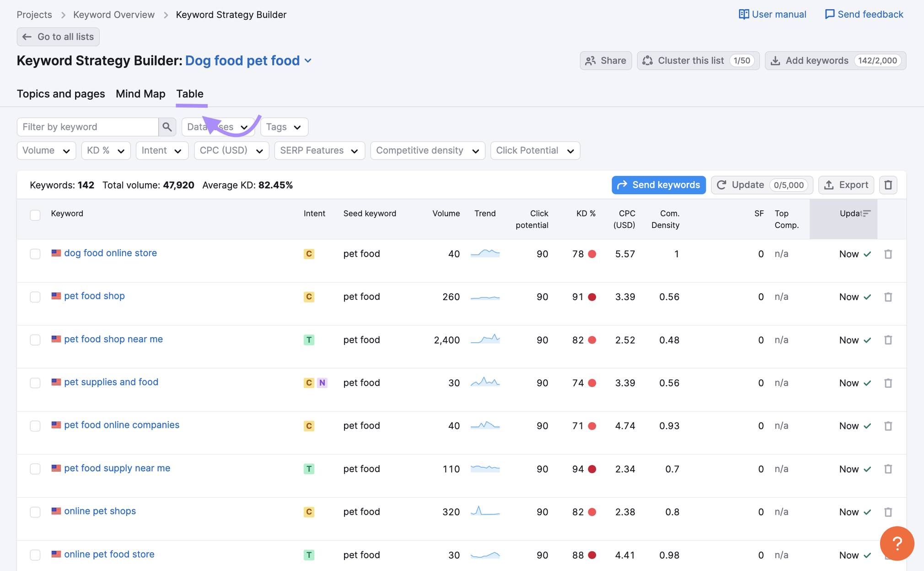
Task: Open keyword pet food shop near me
Action: point(113,339)
